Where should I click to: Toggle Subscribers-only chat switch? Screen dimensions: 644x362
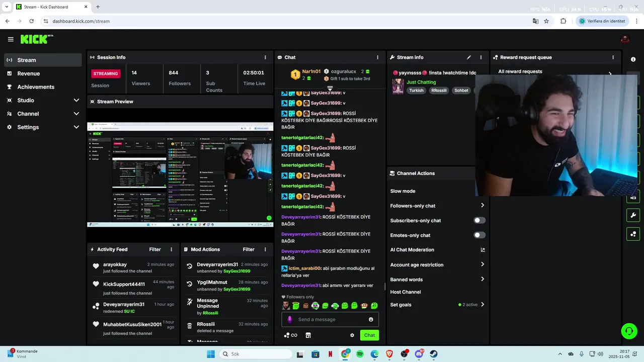(x=479, y=220)
